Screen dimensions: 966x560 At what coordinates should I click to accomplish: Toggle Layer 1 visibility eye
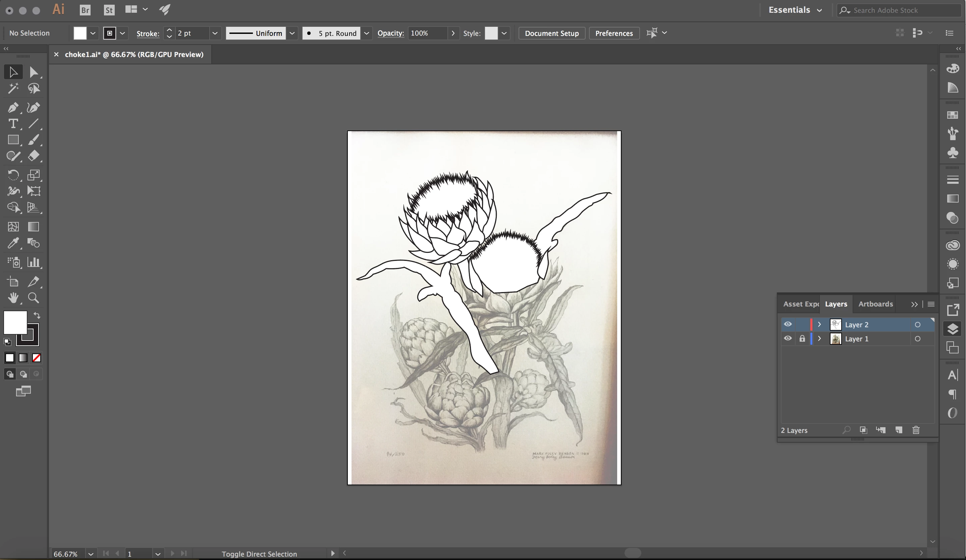click(788, 338)
